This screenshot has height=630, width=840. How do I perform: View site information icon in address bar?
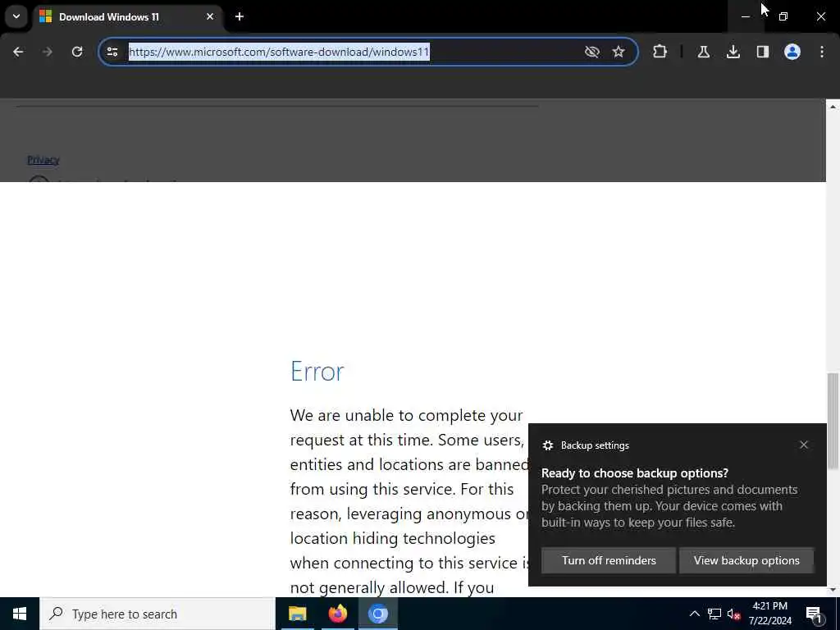(112, 52)
